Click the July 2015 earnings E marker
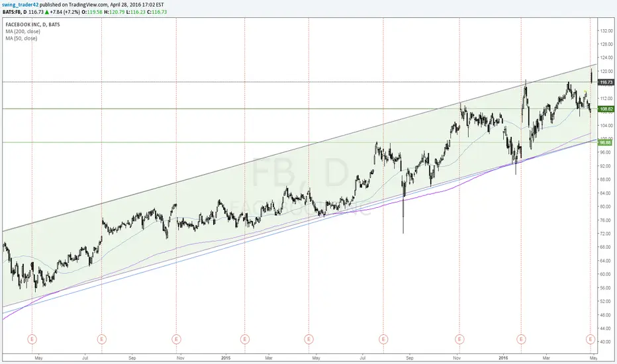 click(383, 339)
